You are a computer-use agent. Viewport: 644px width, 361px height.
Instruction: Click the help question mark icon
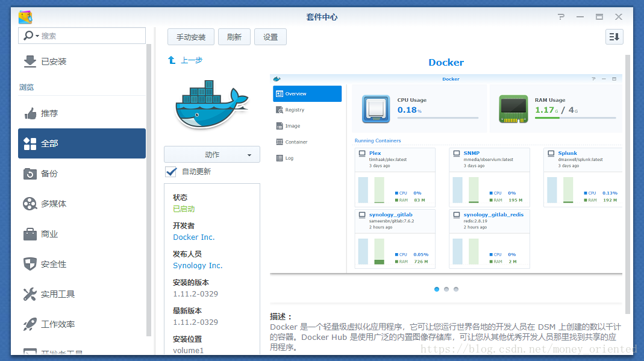click(x=561, y=17)
